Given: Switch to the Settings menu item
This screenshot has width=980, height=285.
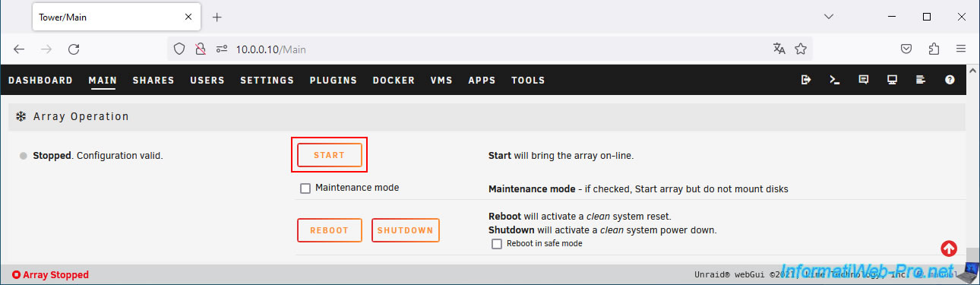Looking at the screenshot, I should (x=267, y=80).
